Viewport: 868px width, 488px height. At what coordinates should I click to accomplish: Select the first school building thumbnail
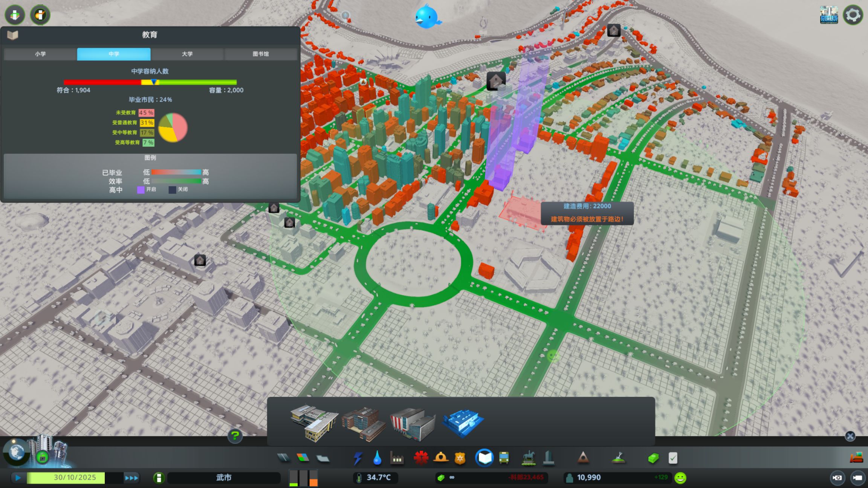click(315, 422)
